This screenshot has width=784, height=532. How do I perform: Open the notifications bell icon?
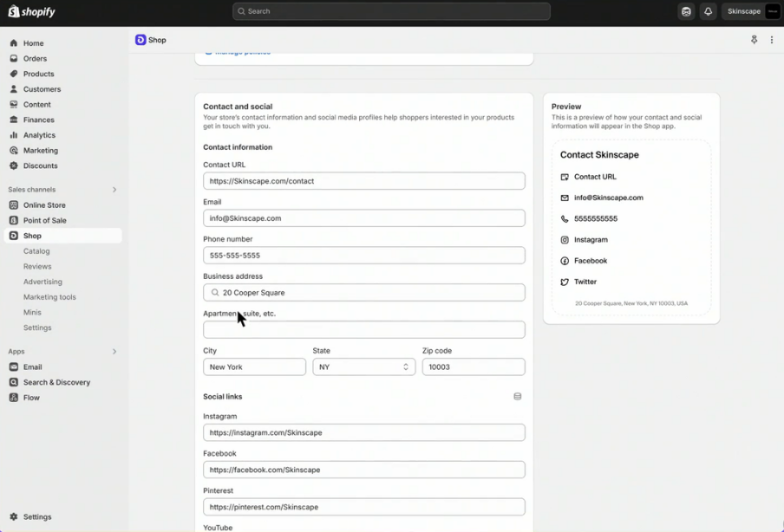tap(708, 12)
